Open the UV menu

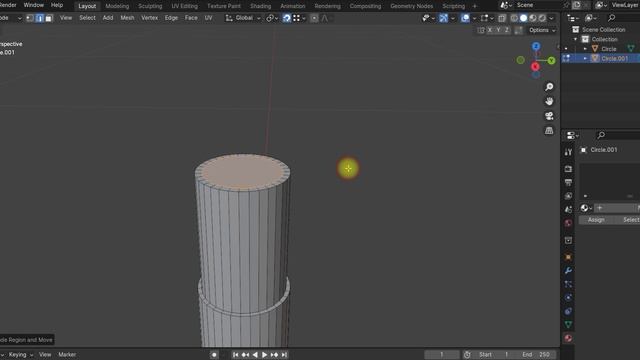[208, 18]
